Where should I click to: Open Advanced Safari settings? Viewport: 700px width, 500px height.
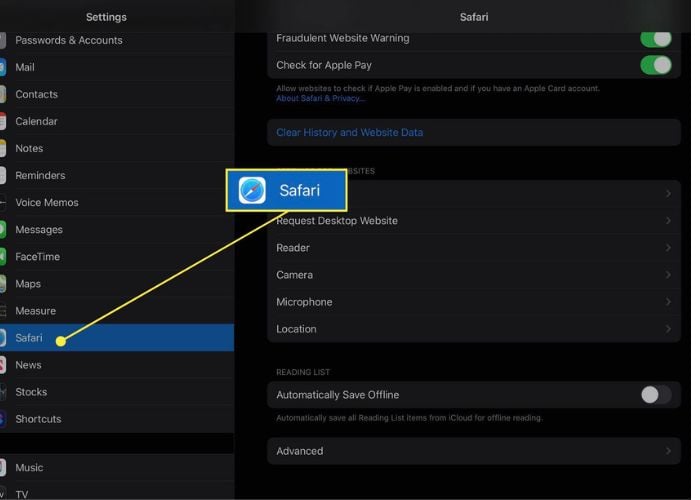pos(474,451)
